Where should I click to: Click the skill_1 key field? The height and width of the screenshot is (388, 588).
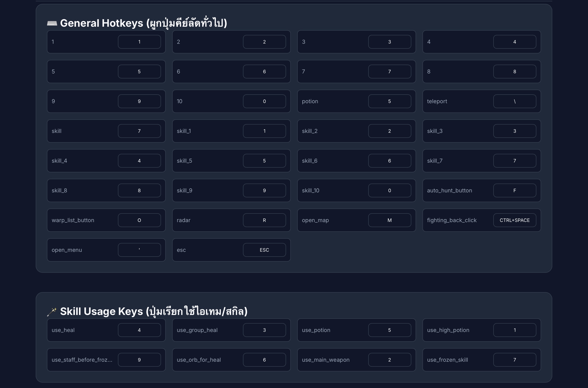pyautogui.click(x=264, y=131)
